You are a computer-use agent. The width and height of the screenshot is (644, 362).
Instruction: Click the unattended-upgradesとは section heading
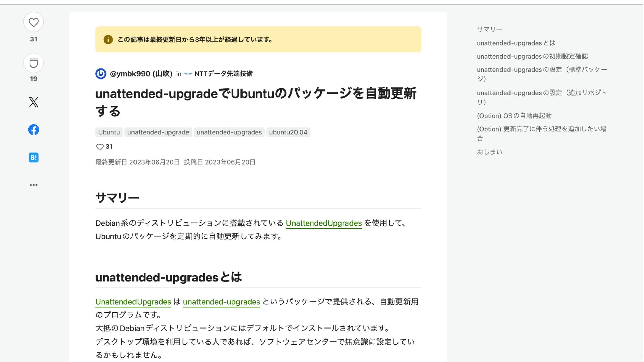[x=168, y=277]
